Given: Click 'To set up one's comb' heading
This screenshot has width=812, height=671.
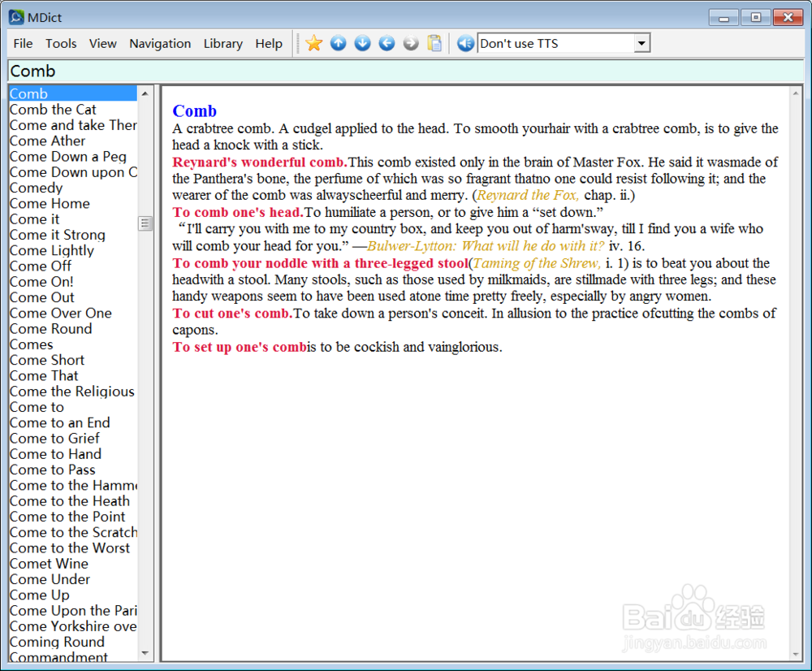Looking at the screenshot, I should pyautogui.click(x=240, y=347).
